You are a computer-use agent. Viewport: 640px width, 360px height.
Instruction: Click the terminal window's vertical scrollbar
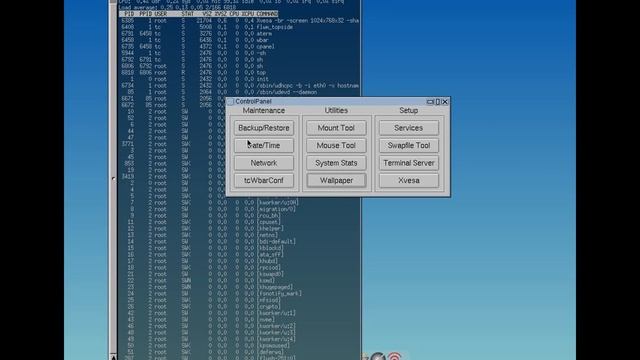click(113, 179)
